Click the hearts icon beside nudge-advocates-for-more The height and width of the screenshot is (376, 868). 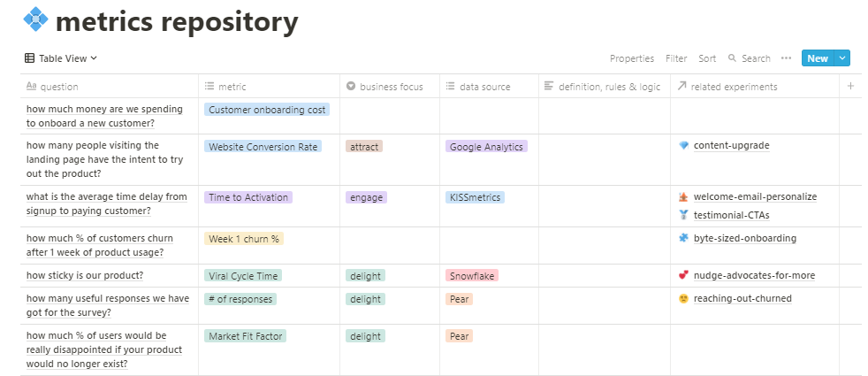click(x=683, y=275)
